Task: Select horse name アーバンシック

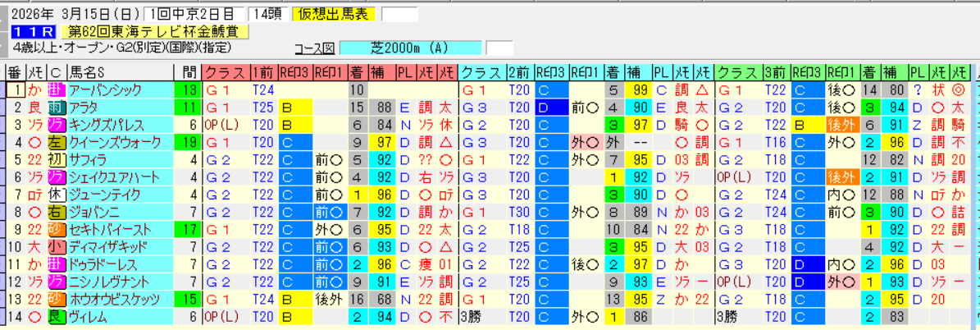Action: (x=106, y=89)
